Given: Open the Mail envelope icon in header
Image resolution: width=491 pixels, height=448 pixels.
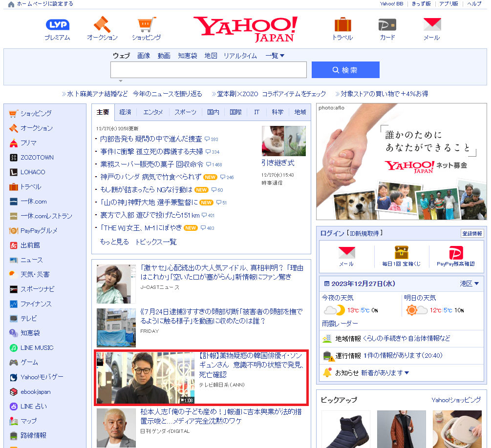Looking at the screenshot, I should 432,24.
